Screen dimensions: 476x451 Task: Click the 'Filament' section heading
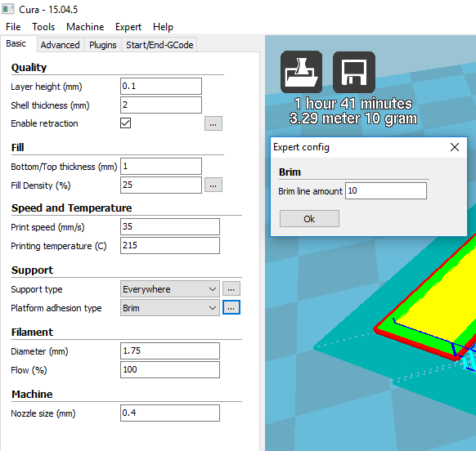[32, 332]
